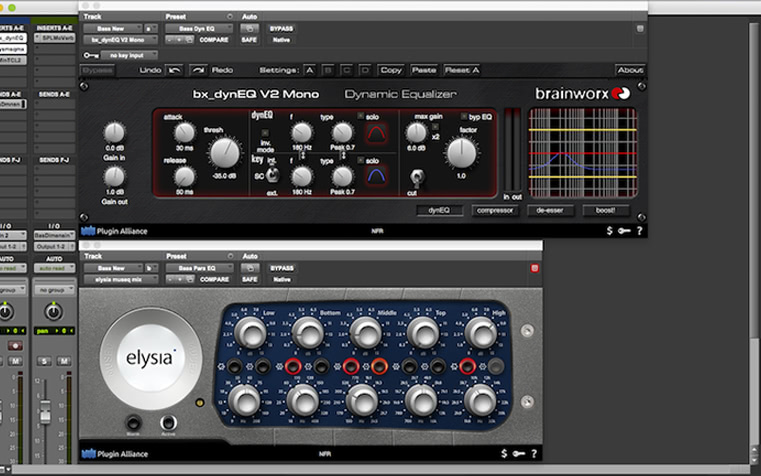Select Settings slot A
This screenshot has width=761, height=476.
pos(309,70)
